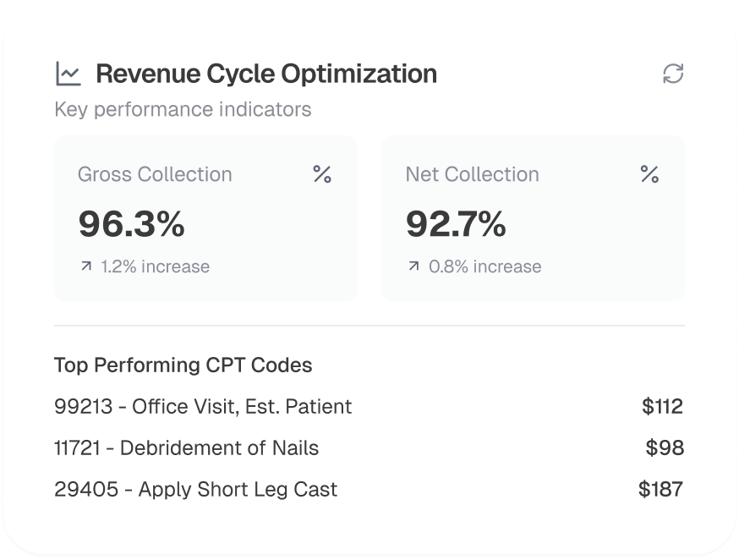The width and height of the screenshot is (739, 560).
Task: Select the Revenue Cycle Optimization title
Action: (265, 74)
